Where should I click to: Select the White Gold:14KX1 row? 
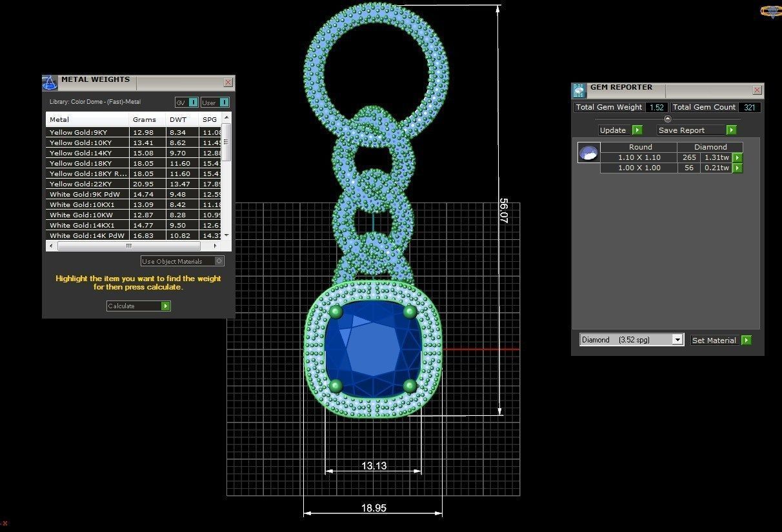pos(134,225)
